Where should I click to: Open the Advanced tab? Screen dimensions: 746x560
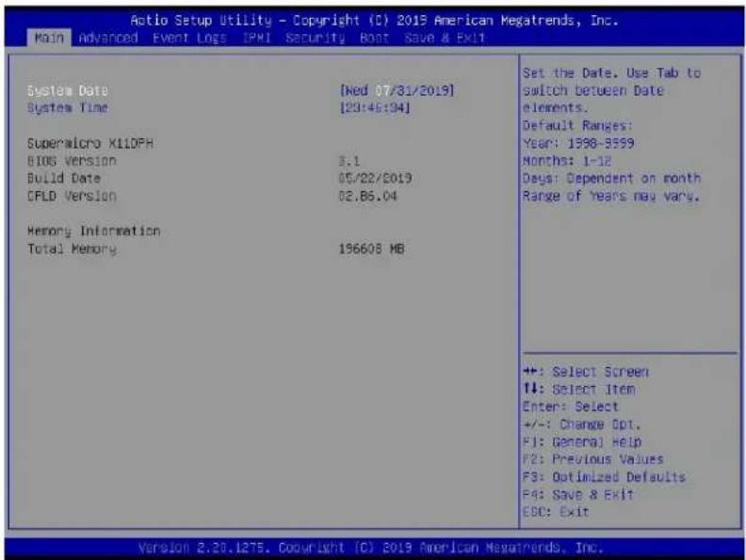click(108, 38)
